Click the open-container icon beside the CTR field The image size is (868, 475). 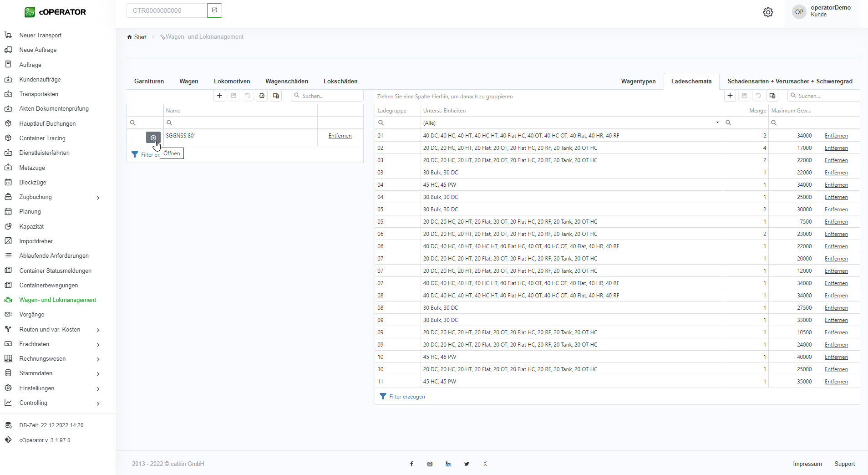click(214, 10)
